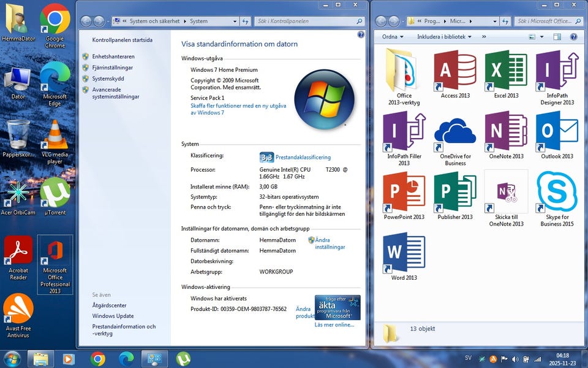Click the Prestandaklassificering link
Image resolution: width=588 pixels, height=368 pixels.
[303, 157]
